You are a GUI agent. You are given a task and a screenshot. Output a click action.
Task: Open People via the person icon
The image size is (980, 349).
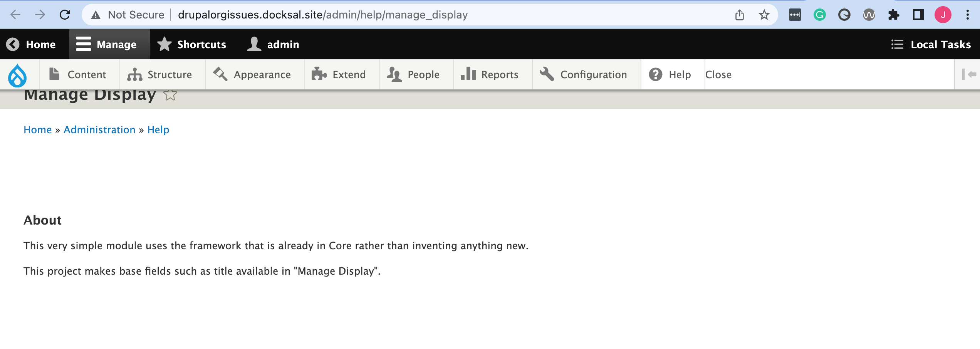[x=394, y=74]
